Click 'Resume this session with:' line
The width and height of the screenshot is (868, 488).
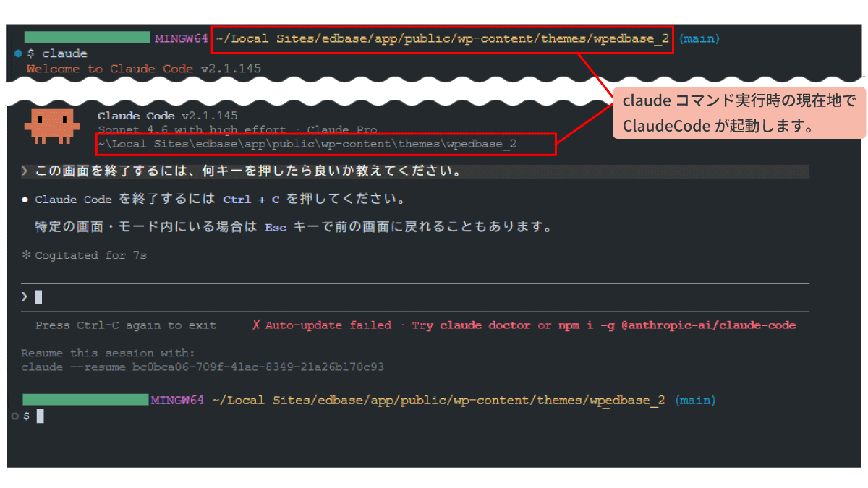(108, 354)
